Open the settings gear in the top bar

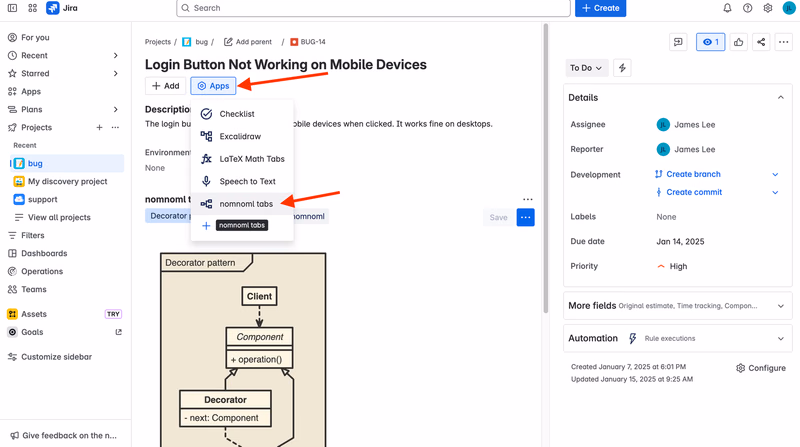(768, 8)
